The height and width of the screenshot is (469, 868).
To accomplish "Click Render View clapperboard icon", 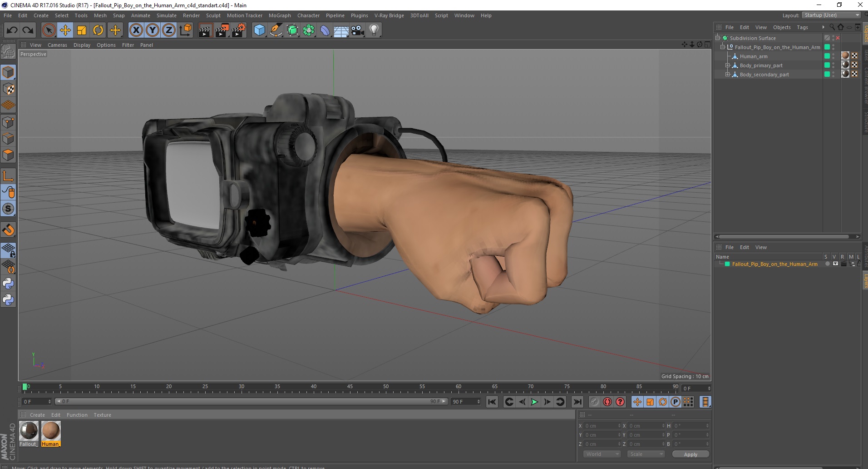I will (x=205, y=30).
